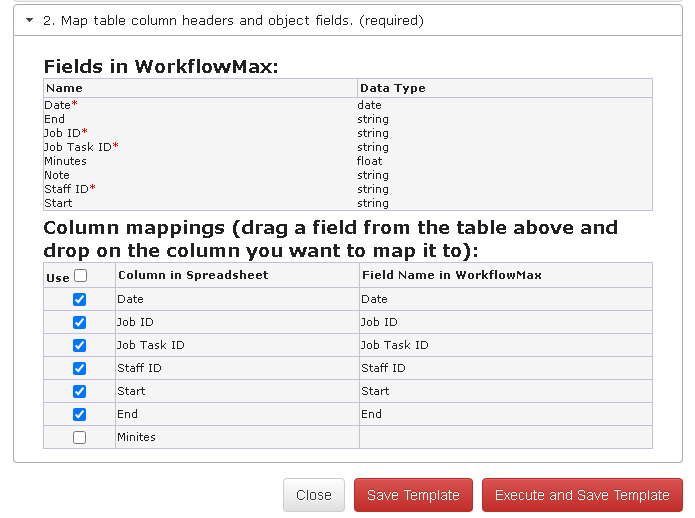Click the Minites spreadsheet column cell
Screen dimensions: 695x518
(237, 437)
